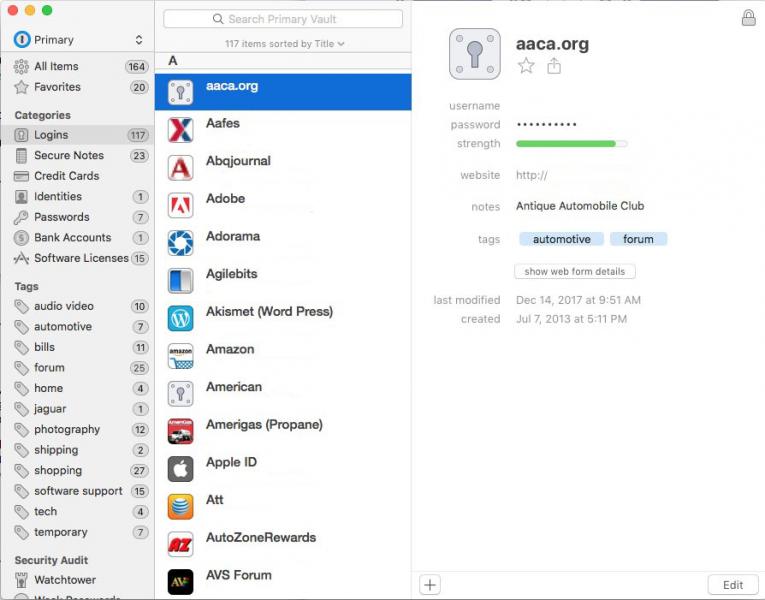This screenshot has height=600, width=765.
Task: Open the Secure Notes category
Action: (78, 156)
